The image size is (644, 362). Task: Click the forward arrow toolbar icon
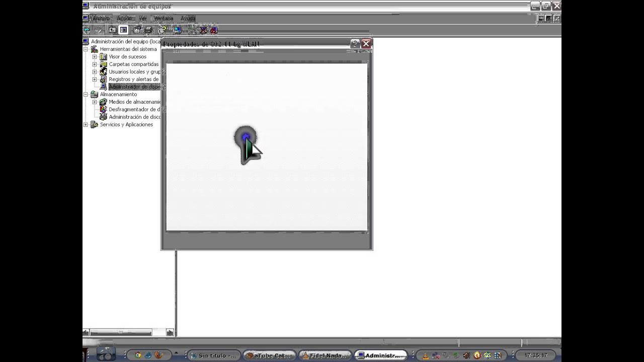click(99, 30)
